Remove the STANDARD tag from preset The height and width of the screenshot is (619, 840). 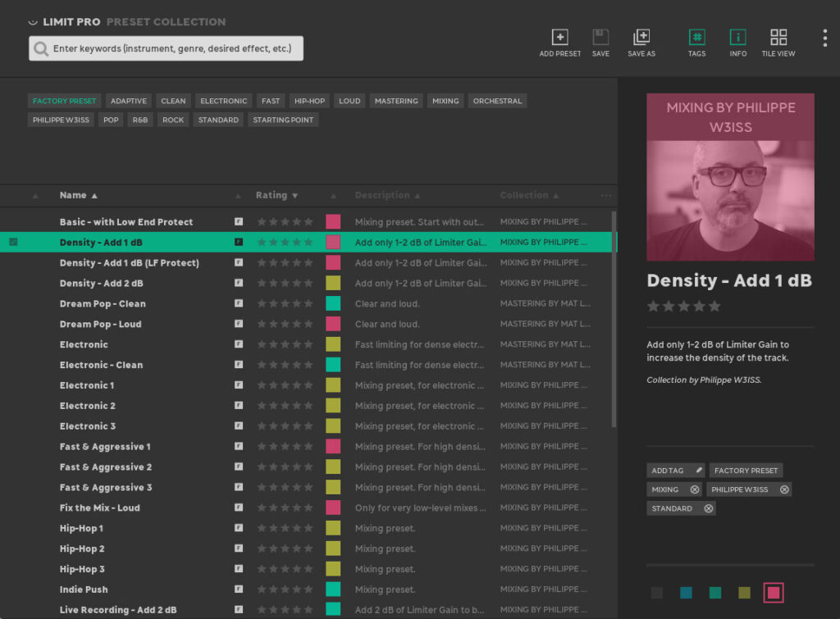pos(708,508)
